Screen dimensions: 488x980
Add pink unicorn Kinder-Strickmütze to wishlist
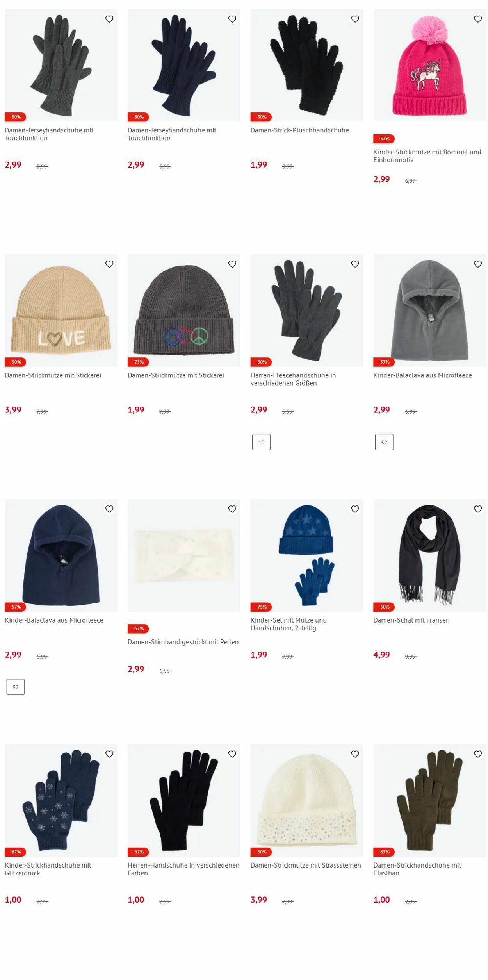pyautogui.click(x=478, y=19)
